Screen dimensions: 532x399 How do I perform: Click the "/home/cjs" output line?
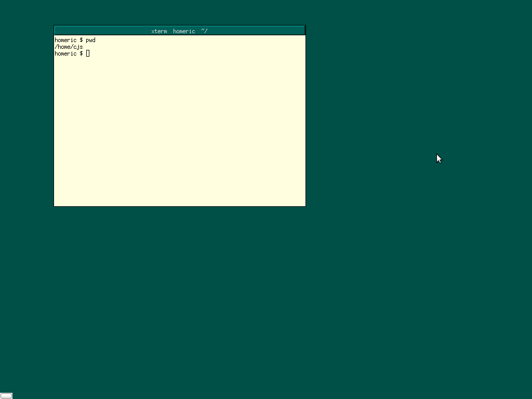pos(69,47)
